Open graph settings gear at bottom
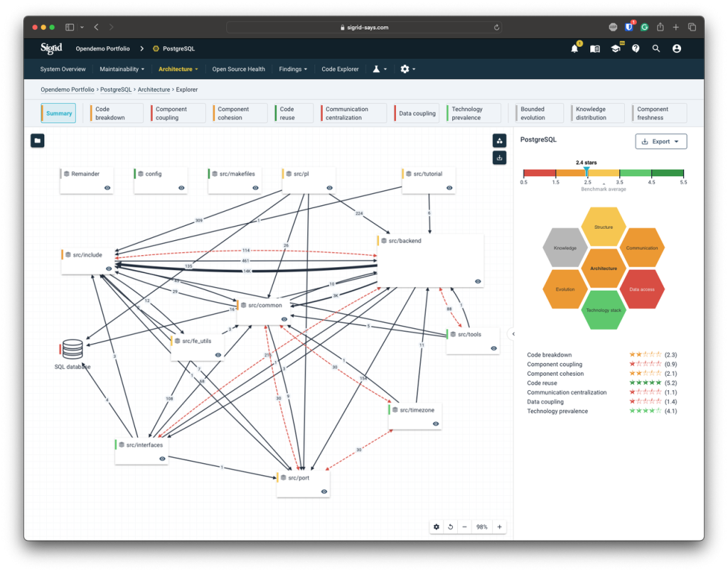The image size is (728, 572). (x=437, y=527)
